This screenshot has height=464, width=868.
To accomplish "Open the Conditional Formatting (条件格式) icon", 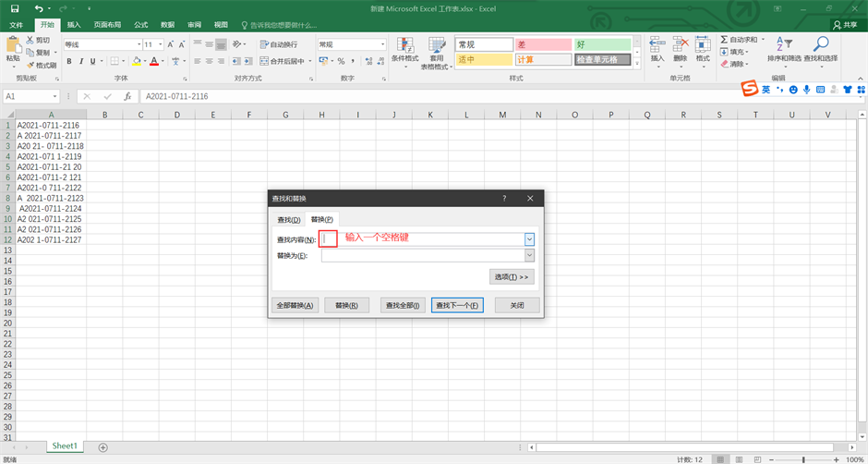I will [x=404, y=44].
